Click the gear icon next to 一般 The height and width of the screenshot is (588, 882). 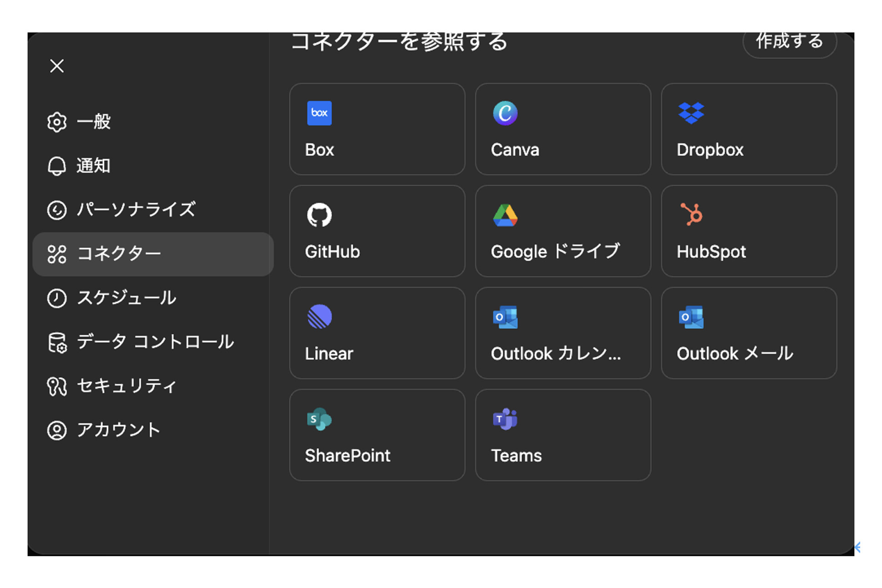click(x=57, y=122)
